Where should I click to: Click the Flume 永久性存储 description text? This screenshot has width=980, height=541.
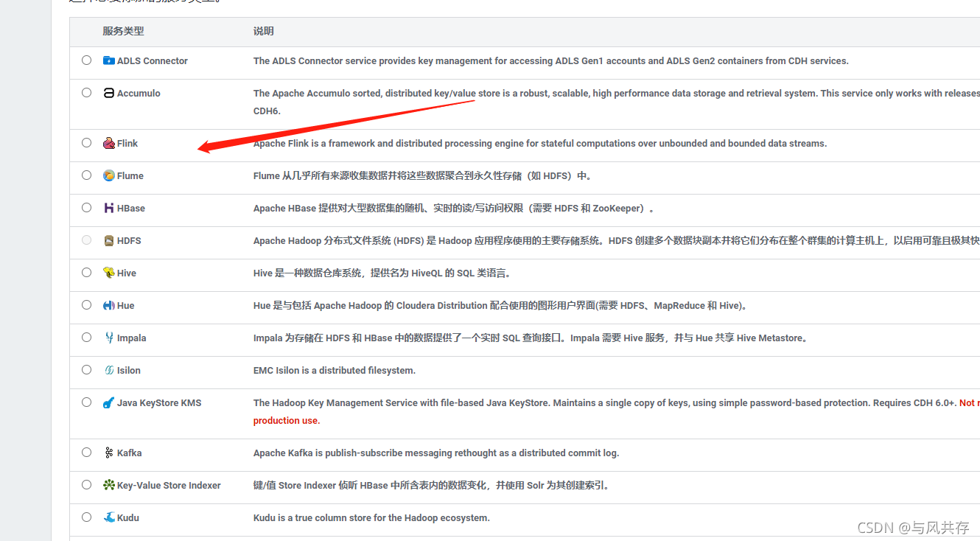coord(423,176)
